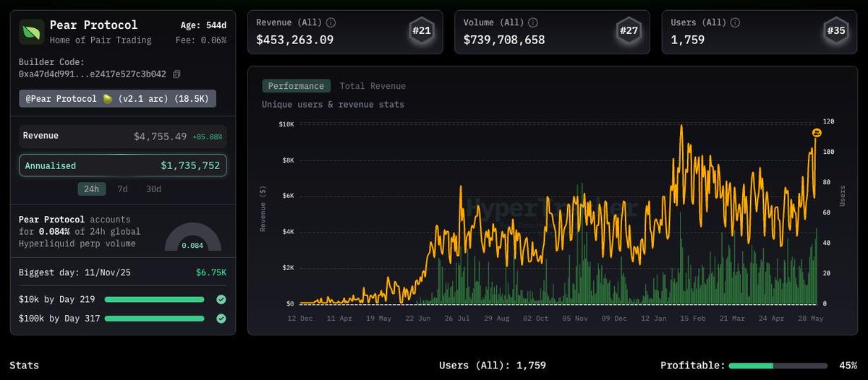The width and height of the screenshot is (868, 380).
Task: Click the Annualised $1,735,752 box
Action: tap(123, 165)
